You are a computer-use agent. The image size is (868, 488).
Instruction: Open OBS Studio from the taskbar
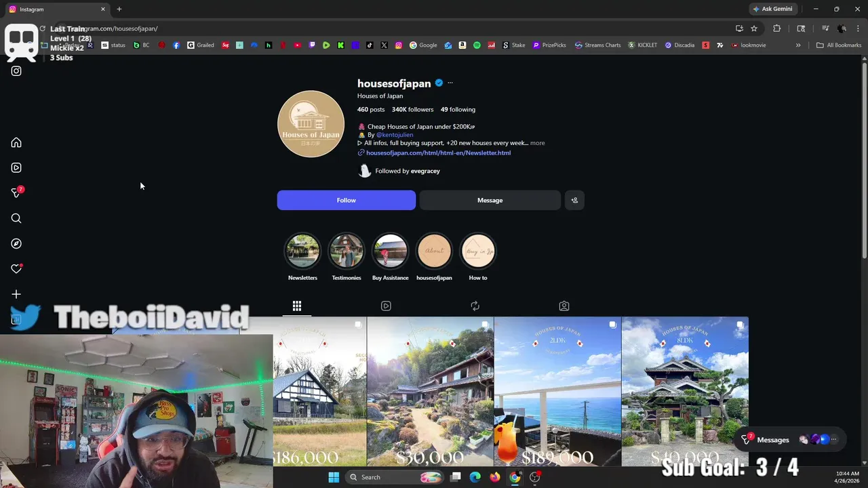coord(535,477)
